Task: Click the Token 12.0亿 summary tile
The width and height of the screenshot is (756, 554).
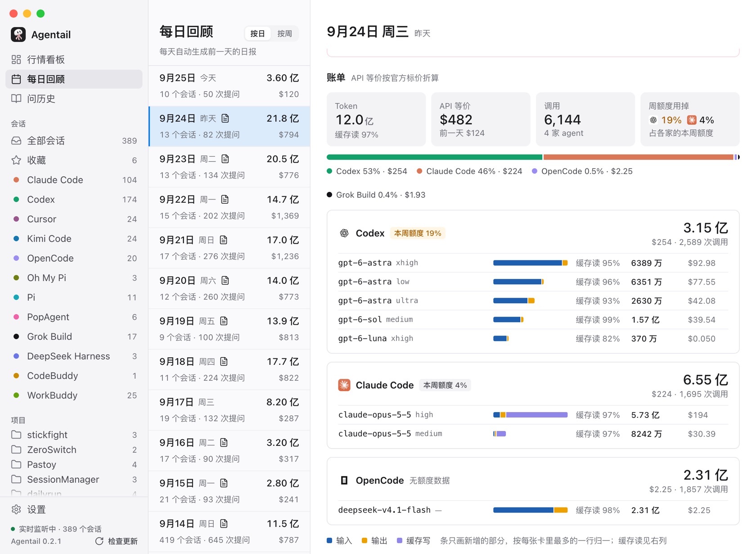Action: (376, 119)
